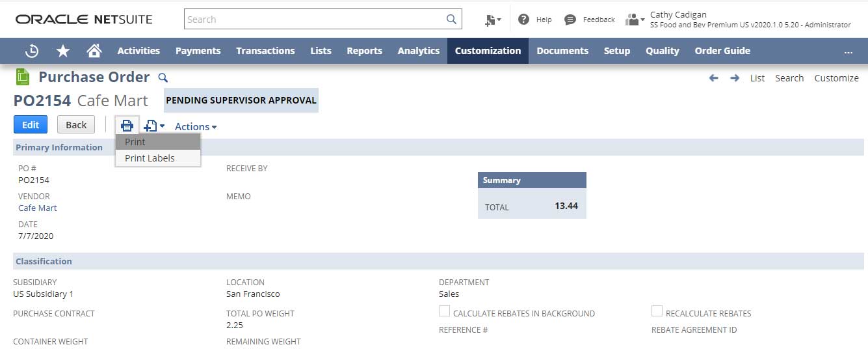Open the Activities menu

(138, 51)
